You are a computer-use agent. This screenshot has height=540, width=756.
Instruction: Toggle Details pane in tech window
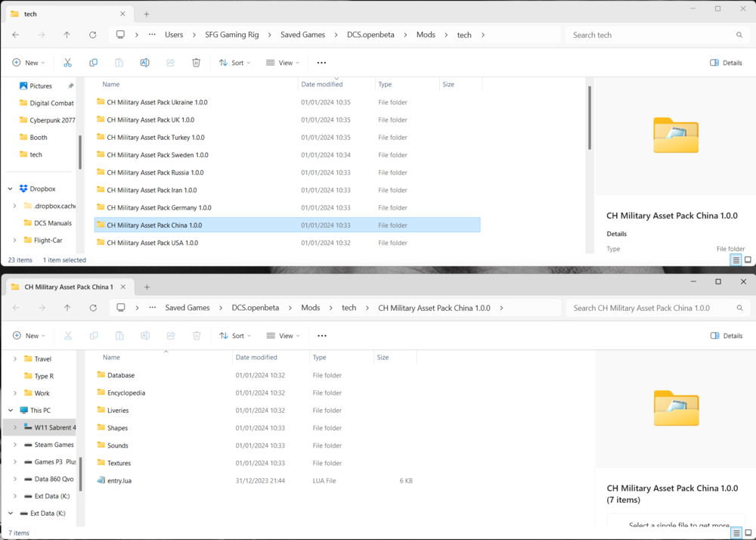coord(726,63)
